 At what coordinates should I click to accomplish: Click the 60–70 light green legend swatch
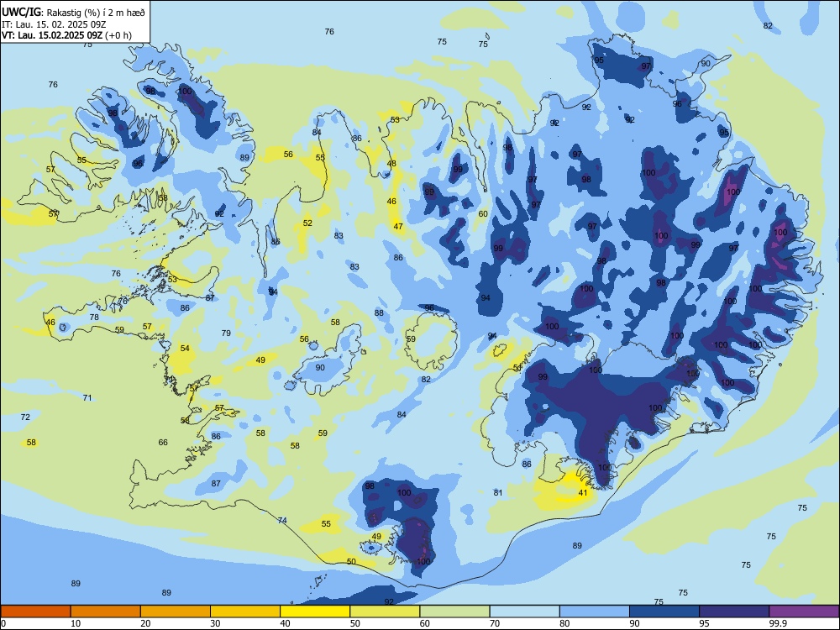454,612
